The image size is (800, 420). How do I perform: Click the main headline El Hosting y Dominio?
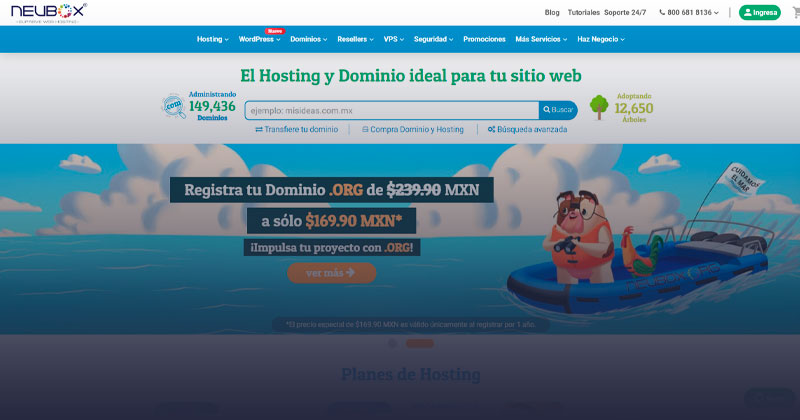(411, 76)
